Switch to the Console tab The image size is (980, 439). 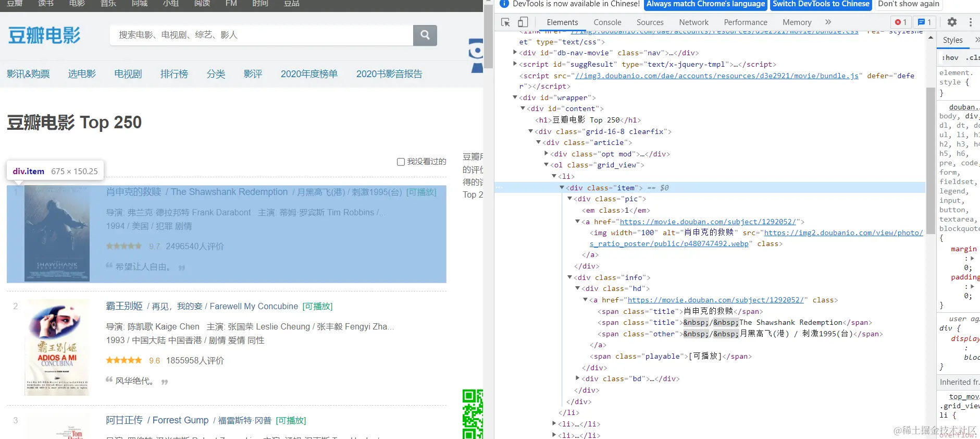click(607, 22)
